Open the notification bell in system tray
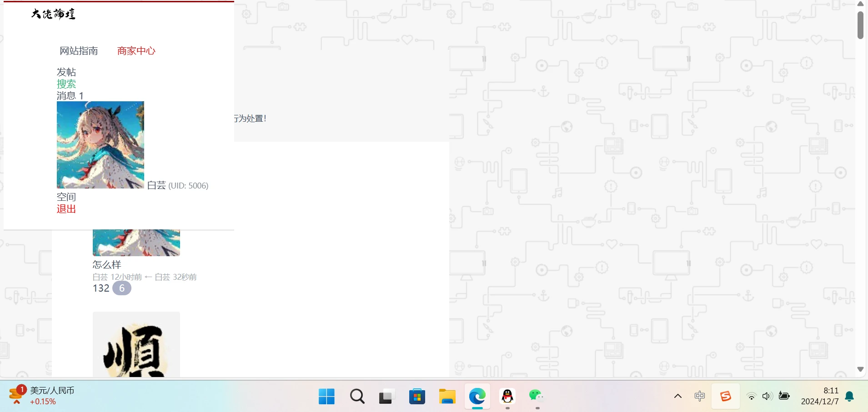The height and width of the screenshot is (412, 868). [849, 397]
